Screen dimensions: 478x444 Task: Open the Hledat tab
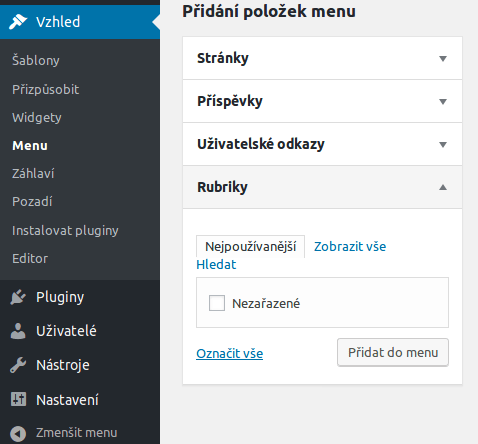pos(216,265)
